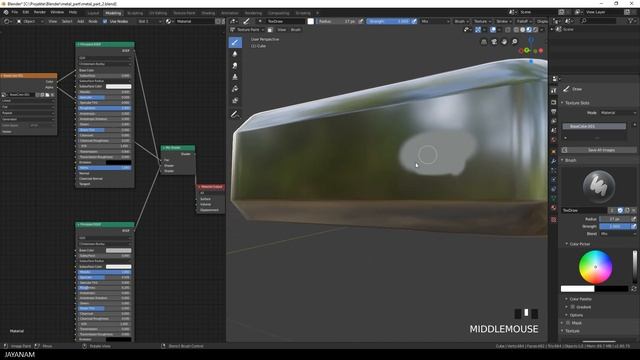640x360 pixels.
Task: Toggle X-ray display button
Action: (x=508, y=30)
